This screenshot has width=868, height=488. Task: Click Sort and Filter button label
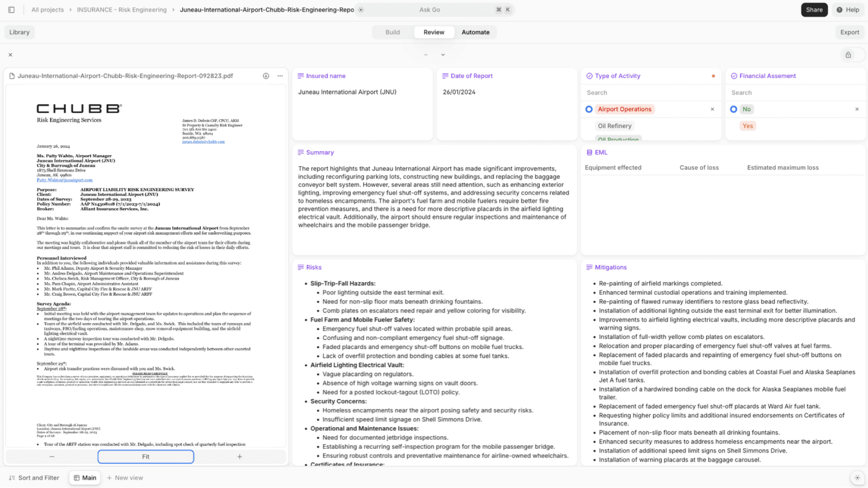tap(39, 478)
